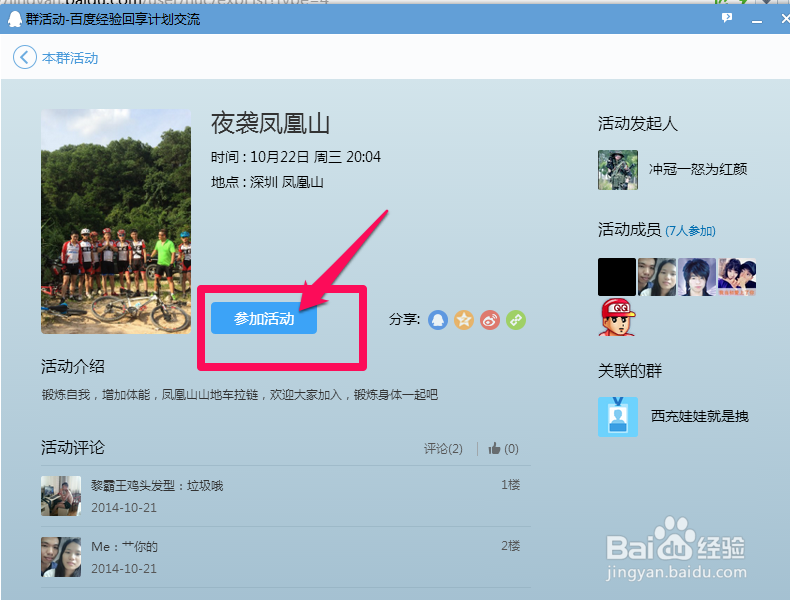The height and width of the screenshot is (600, 790).
Task: Share the activity to Qzone star icon
Action: tap(464, 319)
